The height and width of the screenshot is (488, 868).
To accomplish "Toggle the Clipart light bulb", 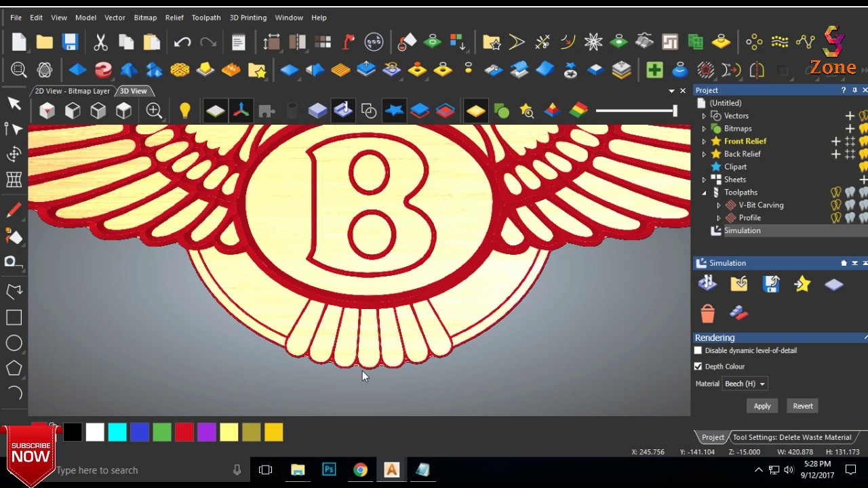I will (864, 167).
